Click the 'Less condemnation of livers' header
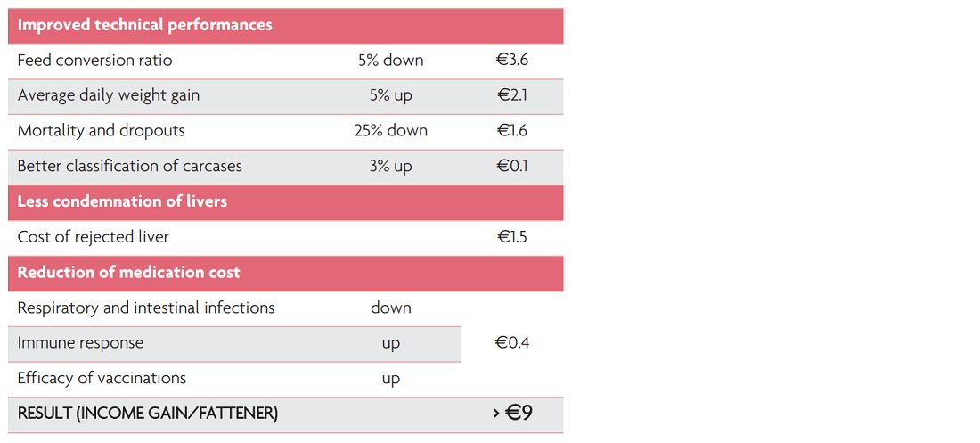 (122, 201)
